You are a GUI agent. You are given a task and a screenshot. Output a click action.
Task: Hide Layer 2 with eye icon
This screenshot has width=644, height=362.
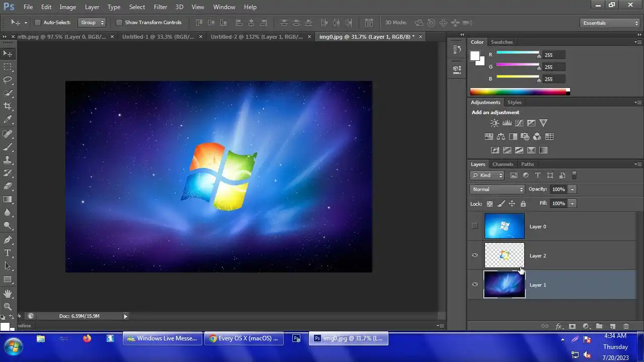point(474,255)
